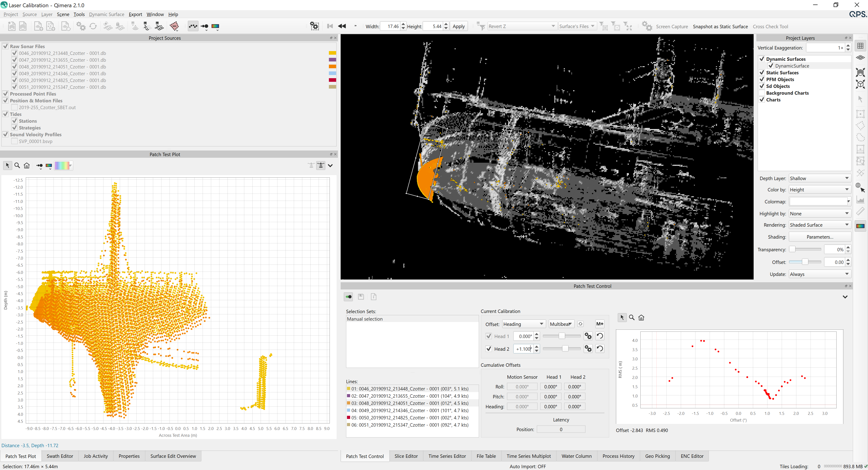The width and height of the screenshot is (868, 470).
Task: Click home view icon in Patch Test Plot
Action: pyautogui.click(x=27, y=165)
